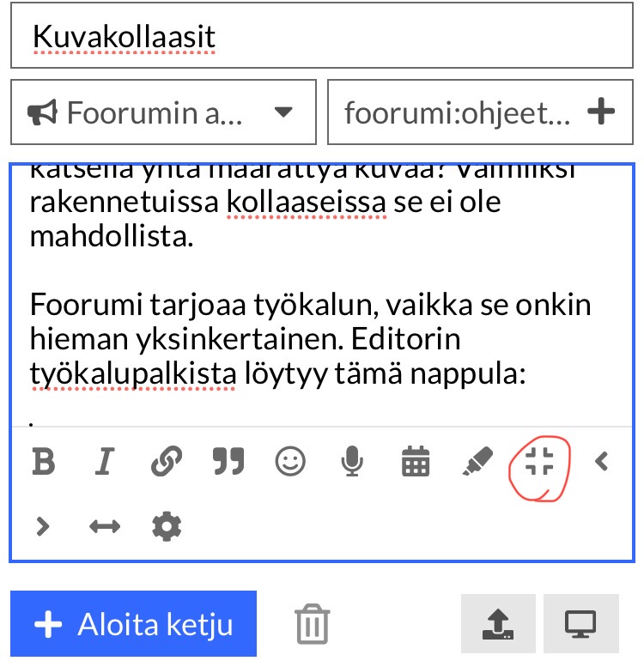
Task: Insert a blockquote
Action: 228,463
